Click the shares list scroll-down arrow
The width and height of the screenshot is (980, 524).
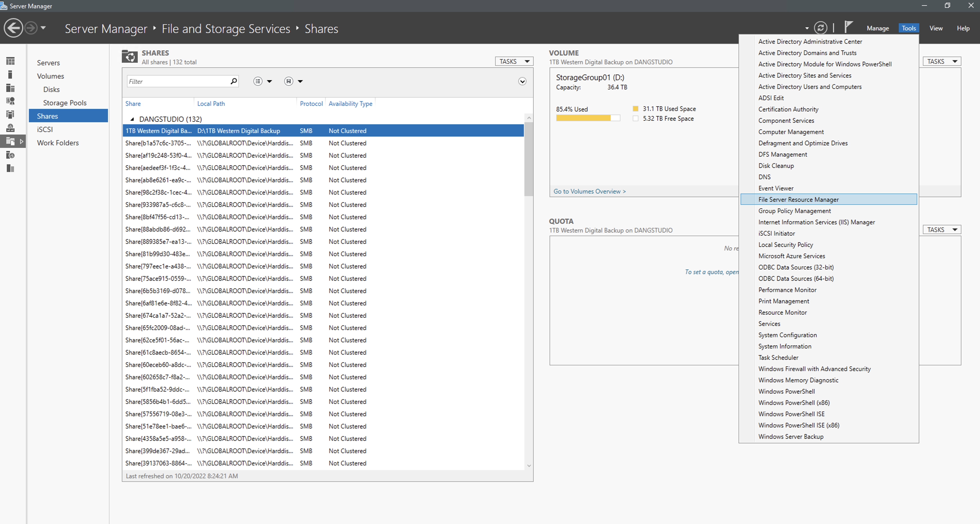tap(529, 466)
